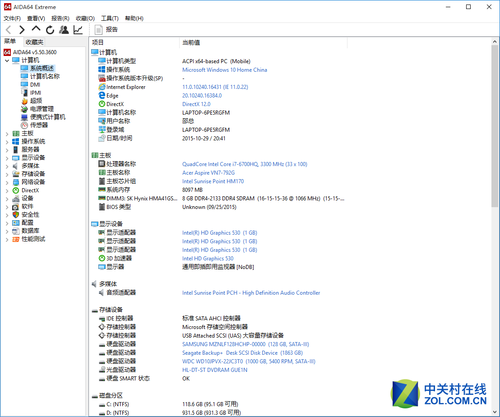
Task: Click the 数据库 database tree icon
Action: pos(16,231)
